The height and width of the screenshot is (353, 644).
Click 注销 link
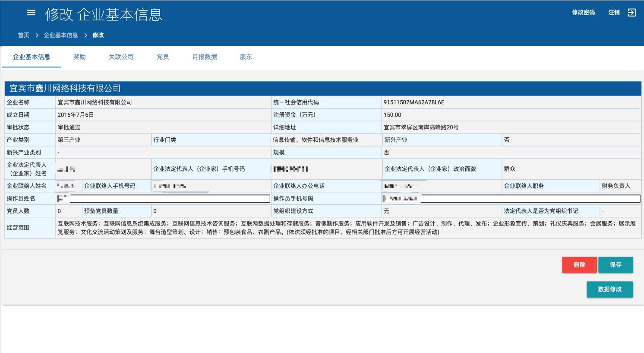click(x=614, y=13)
